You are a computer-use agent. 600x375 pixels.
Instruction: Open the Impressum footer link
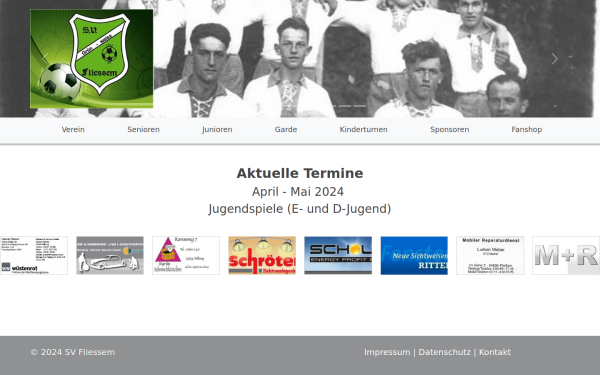click(387, 352)
